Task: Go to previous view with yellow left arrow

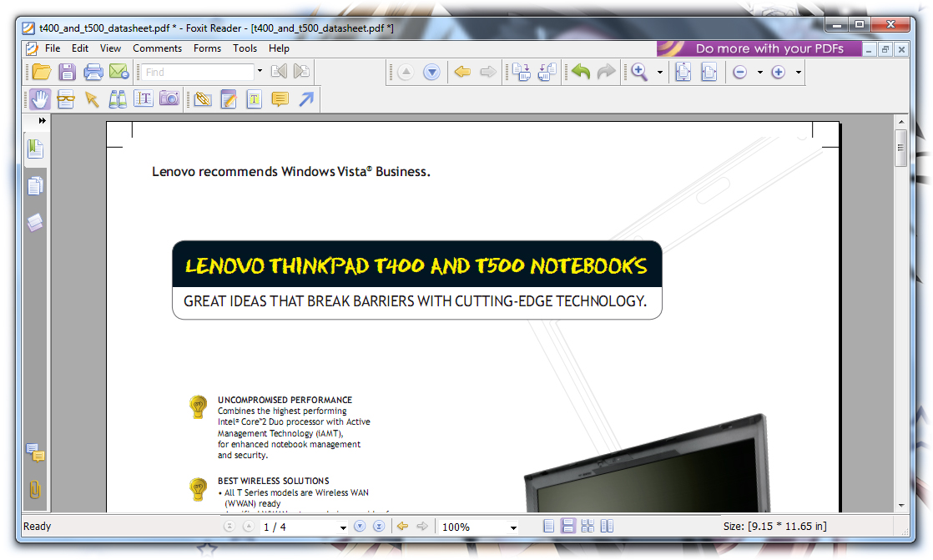Action: pyautogui.click(x=462, y=72)
